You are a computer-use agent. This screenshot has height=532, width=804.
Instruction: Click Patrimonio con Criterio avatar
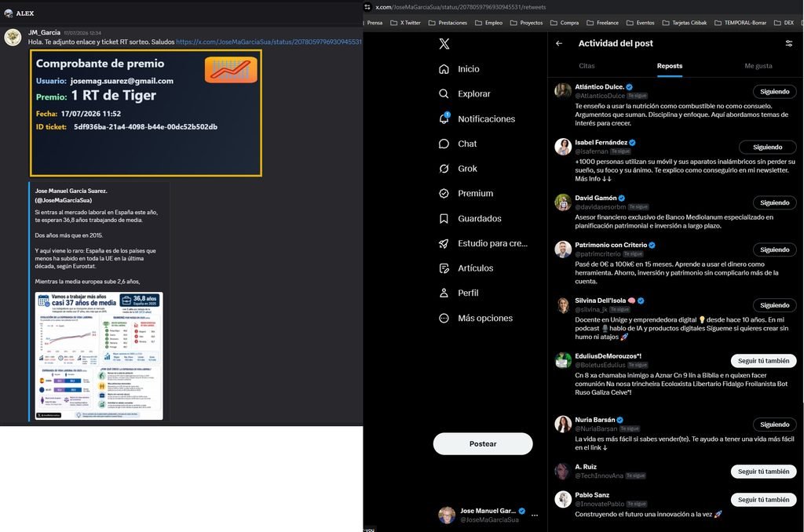pyautogui.click(x=563, y=249)
